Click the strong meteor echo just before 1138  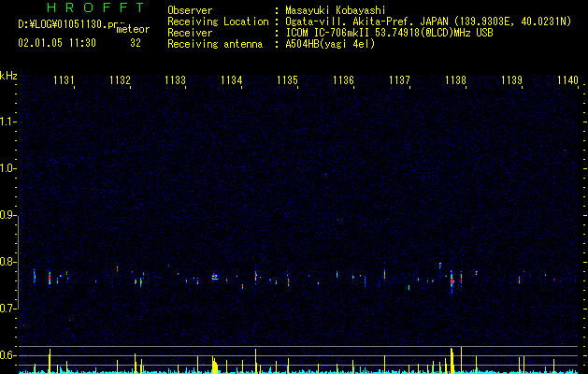[452, 281]
